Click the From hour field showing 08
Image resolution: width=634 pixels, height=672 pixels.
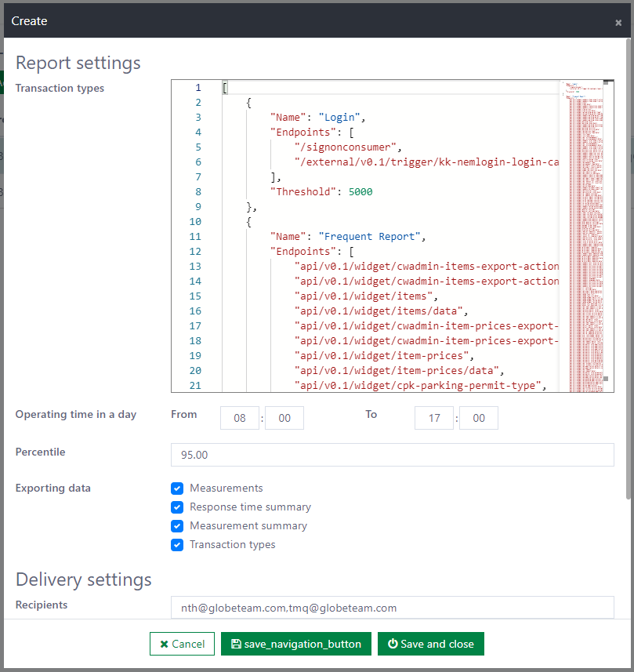240,419
